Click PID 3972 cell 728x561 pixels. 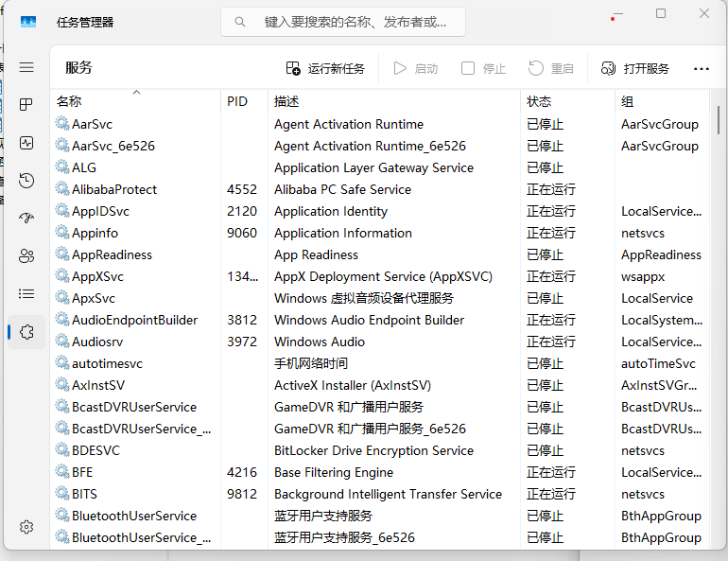(x=242, y=342)
